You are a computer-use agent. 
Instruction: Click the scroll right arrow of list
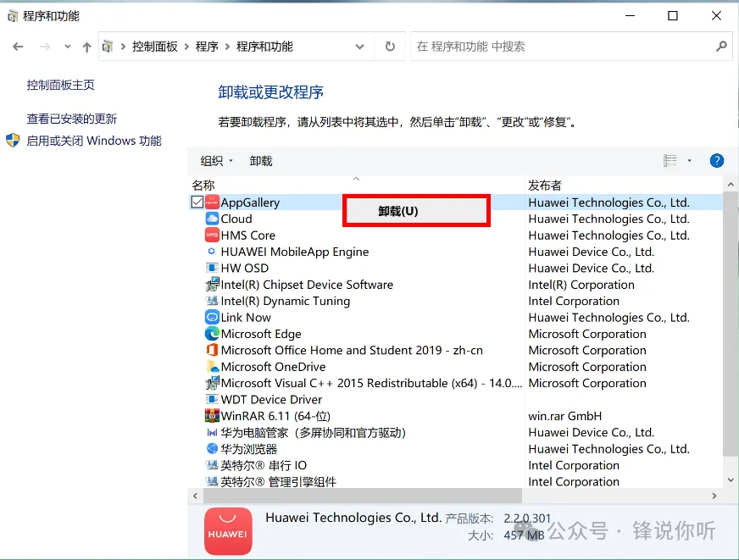coord(714,496)
